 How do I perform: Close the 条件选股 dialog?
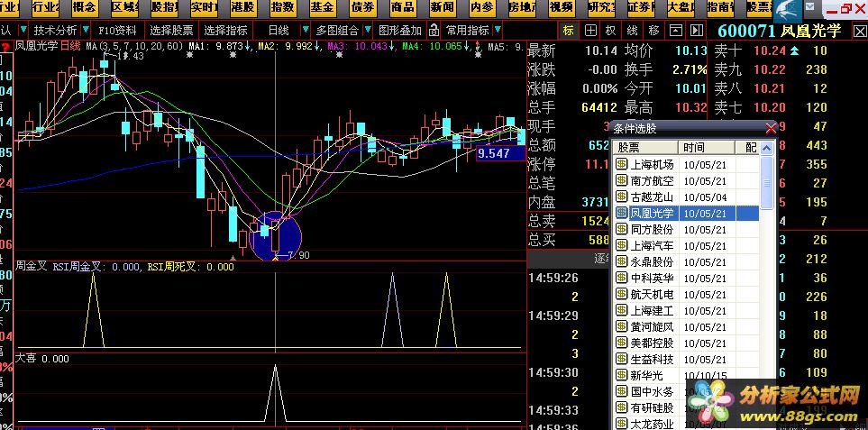tap(770, 129)
